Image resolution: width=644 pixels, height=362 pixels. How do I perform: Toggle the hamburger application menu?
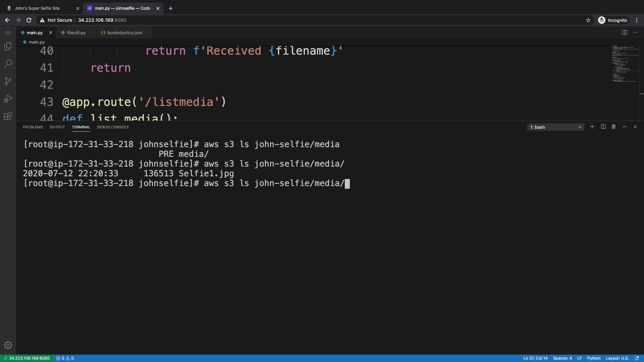coord(8,33)
